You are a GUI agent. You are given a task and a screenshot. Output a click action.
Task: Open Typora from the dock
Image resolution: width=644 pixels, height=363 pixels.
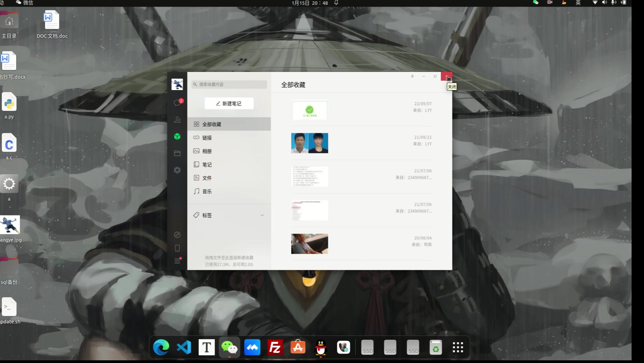click(206, 347)
